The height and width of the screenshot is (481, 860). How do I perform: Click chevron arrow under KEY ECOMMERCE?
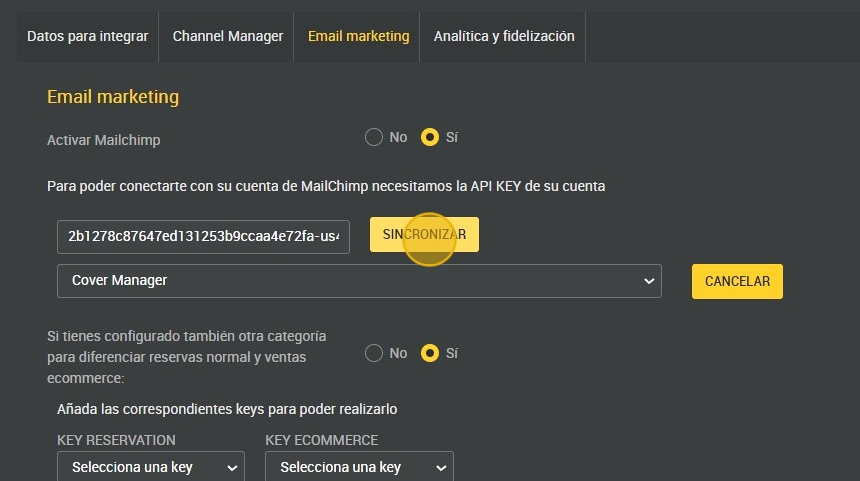tap(441, 468)
